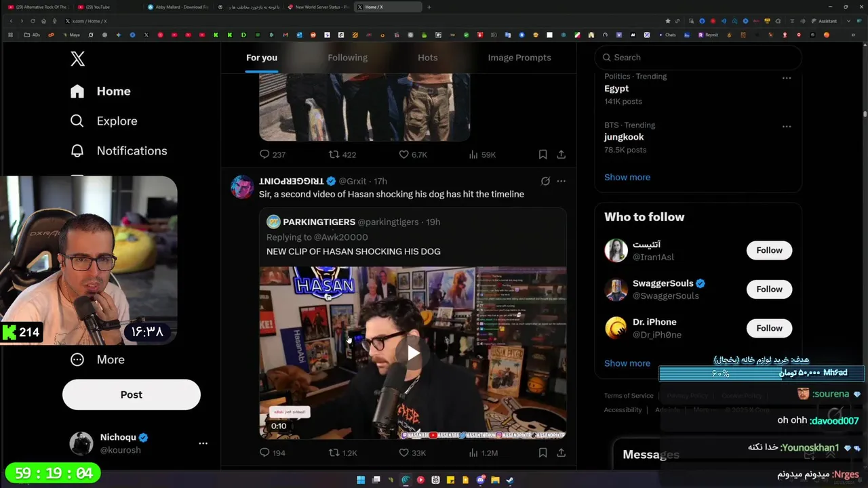Image resolution: width=868 pixels, height=488 pixels.
Task: Open the More navigation menu
Action: click(98, 359)
